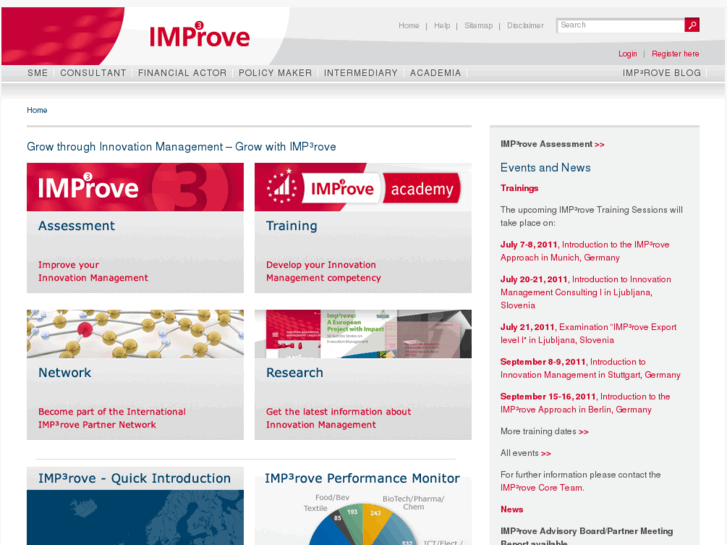Open Become part of the International Partner Network

pos(112,418)
